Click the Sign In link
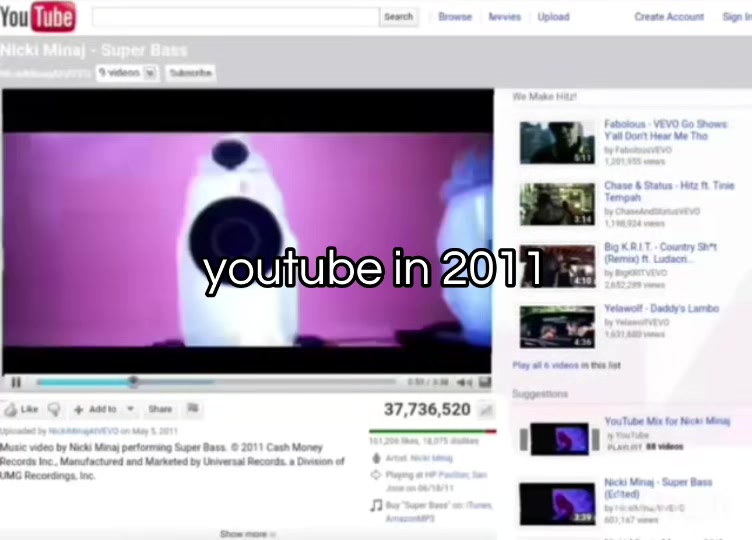This screenshot has width=752, height=540. tap(737, 17)
